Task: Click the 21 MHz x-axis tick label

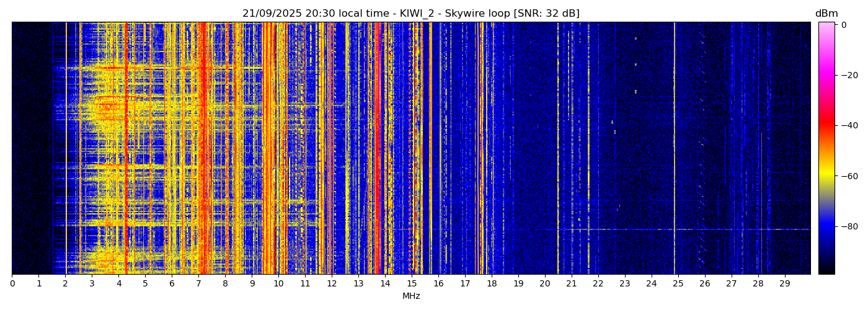Action: 572,284
